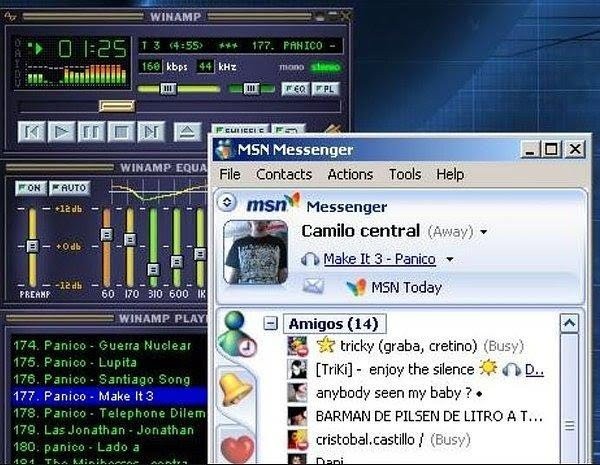600x465 pixels.
Task: Toggle equalizer ON button
Action: click(x=31, y=188)
